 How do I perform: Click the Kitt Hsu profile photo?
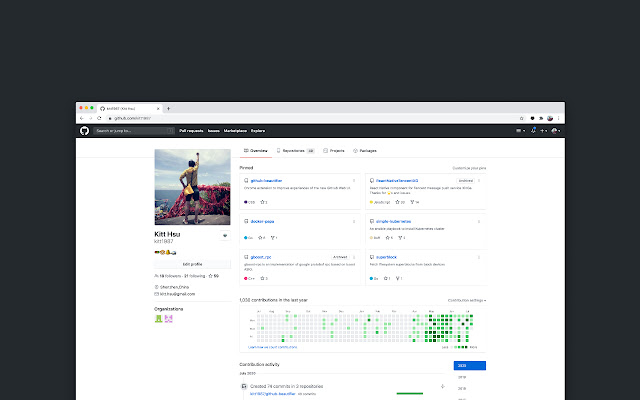[192, 187]
